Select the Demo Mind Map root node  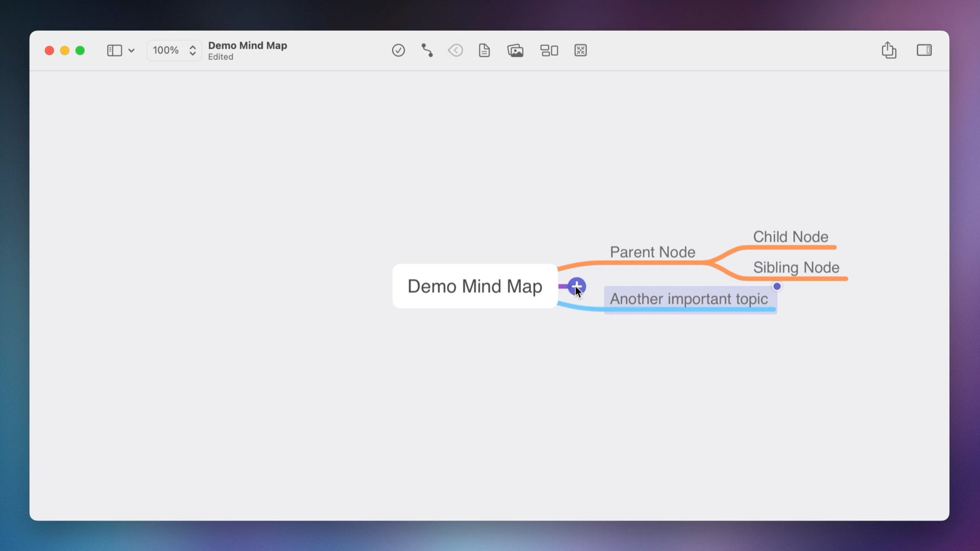click(x=474, y=286)
